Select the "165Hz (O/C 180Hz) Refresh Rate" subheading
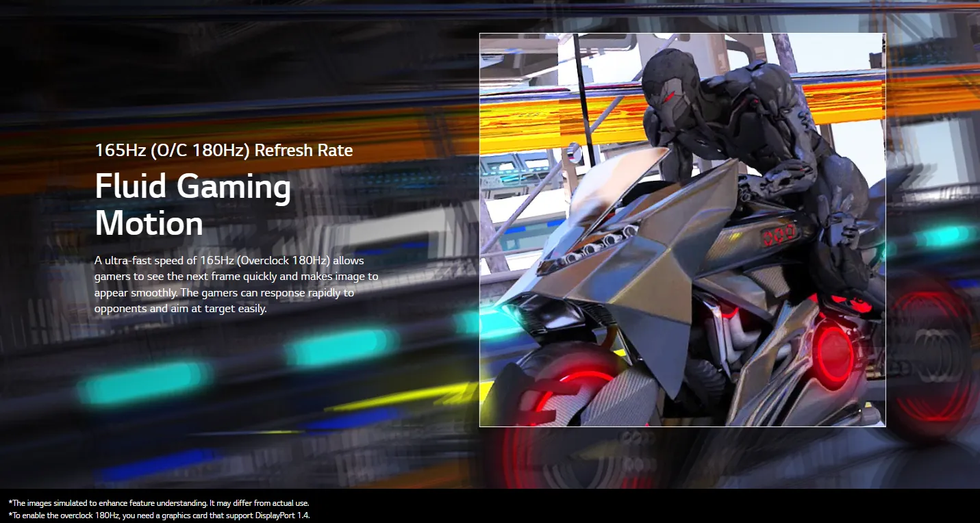The width and height of the screenshot is (980, 523). pos(224,150)
